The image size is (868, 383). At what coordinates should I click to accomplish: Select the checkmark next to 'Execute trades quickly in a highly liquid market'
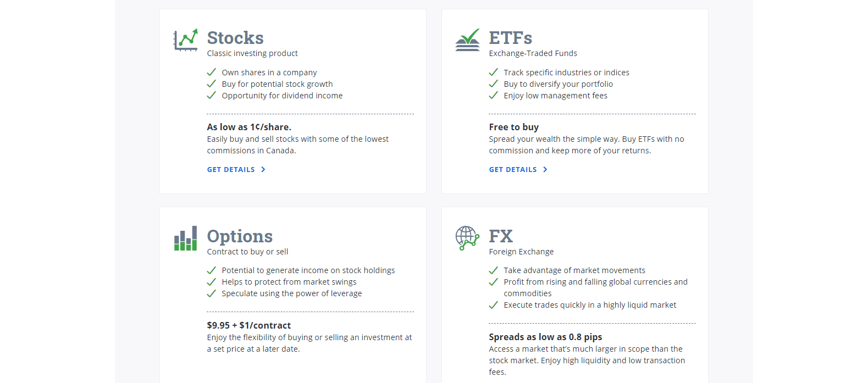[494, 304]
